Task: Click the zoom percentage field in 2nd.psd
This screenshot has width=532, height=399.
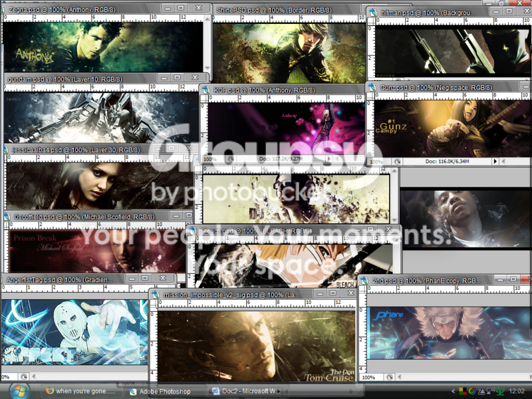Action: pyautogui.click(x=372, y=377)
